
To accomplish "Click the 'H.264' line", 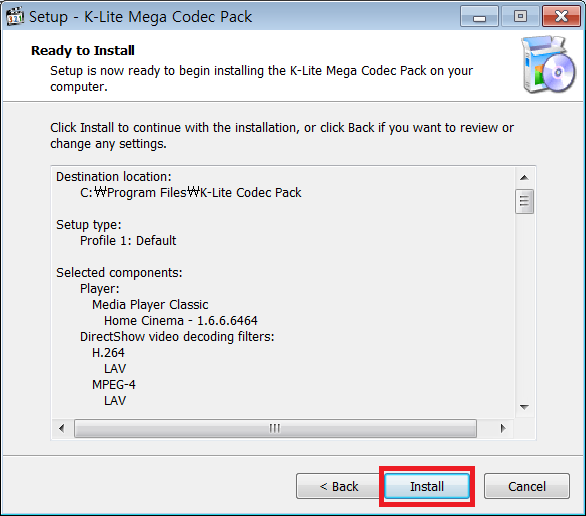I will (x=108, y=353).
